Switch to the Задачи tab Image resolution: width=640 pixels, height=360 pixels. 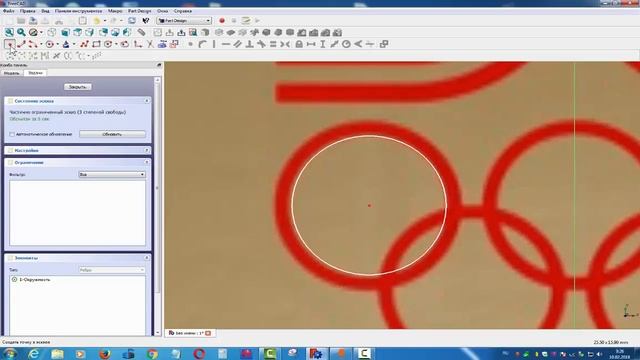pos(36,73)
